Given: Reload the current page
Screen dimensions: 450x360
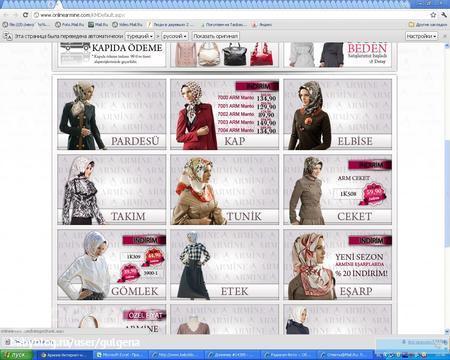Looking at the screenshot, I should [x=25, y=15].
